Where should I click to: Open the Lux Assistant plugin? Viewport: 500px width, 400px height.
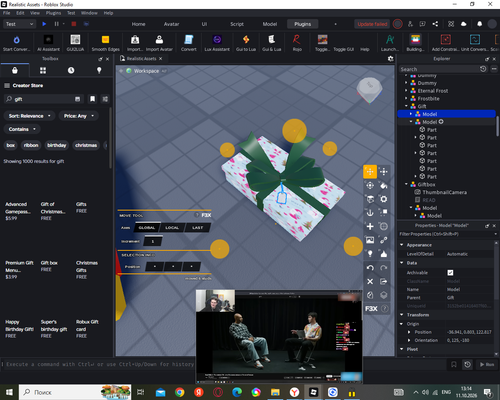[x=217, y=43]
